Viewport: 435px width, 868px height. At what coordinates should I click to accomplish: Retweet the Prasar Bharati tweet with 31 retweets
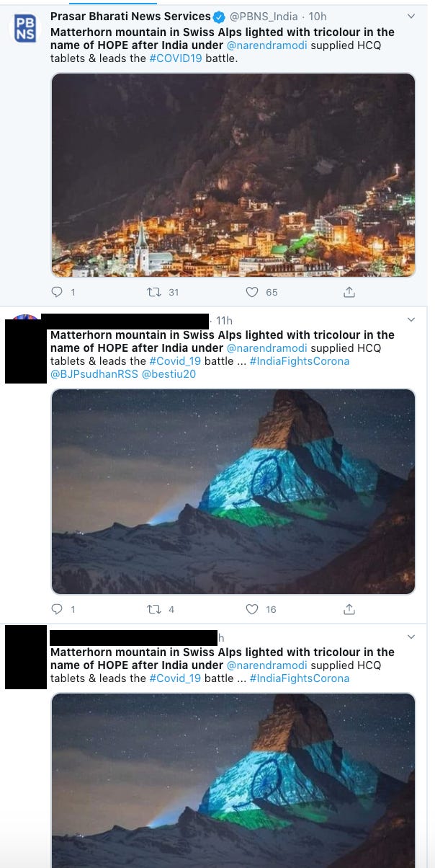pyautogui.click(x=153, y=292)
